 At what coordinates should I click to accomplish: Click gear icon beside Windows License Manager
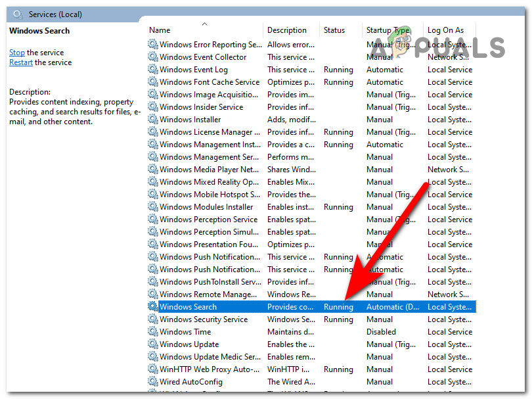[153, 131]
